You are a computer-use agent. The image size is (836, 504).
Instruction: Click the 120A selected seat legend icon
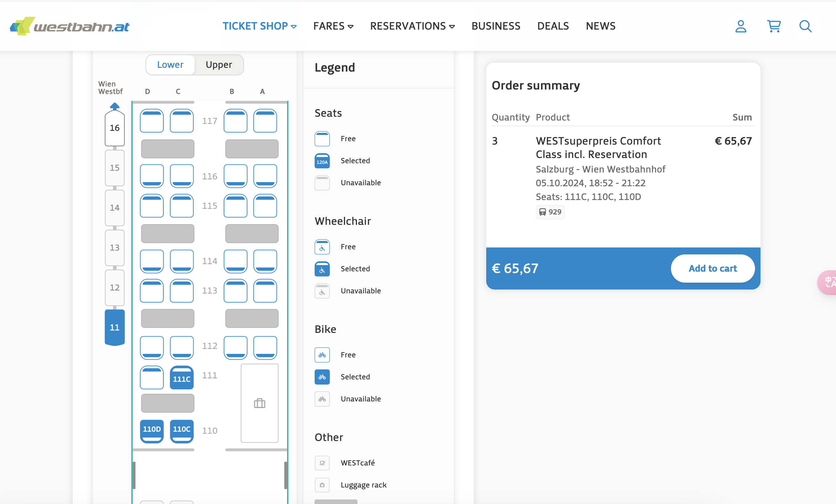(x=322, y=161)
